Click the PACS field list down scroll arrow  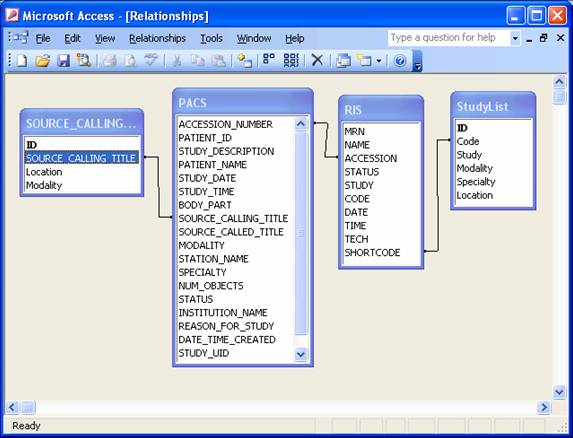301,354
